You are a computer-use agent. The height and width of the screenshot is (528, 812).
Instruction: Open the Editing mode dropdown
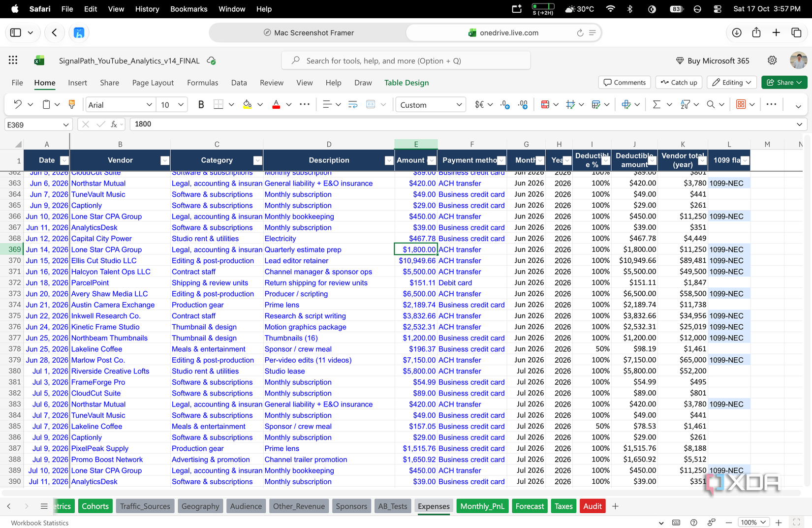732,82
